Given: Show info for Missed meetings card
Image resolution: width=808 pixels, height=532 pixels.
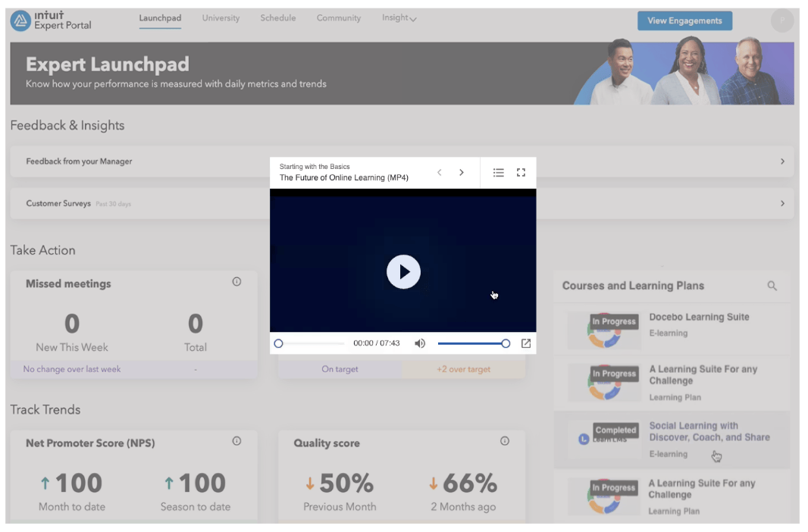Looking at the screenshot, I should (236, 282).
